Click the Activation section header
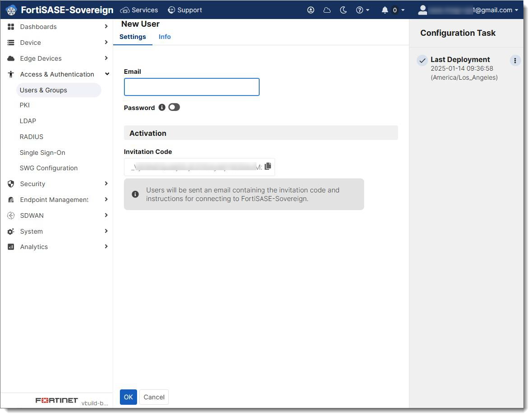Image resolution: width=532 pixels, height=417 pixels. coord(261,133)
